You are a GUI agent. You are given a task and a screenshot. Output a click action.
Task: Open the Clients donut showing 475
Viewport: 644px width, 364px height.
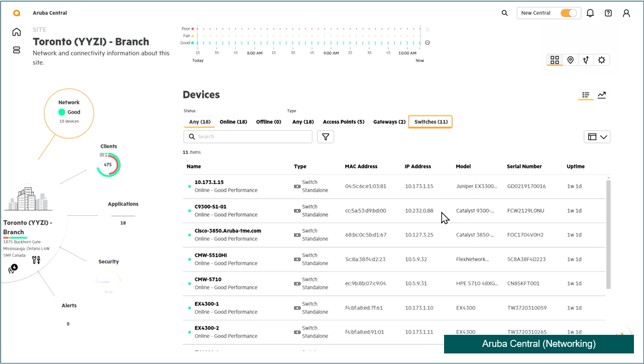[108, 164]
